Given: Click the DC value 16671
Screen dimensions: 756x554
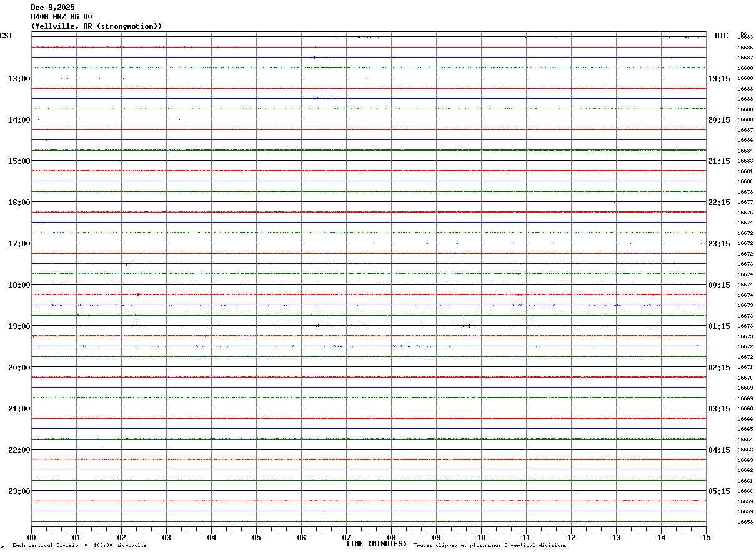Looking at the screenshot, I should coord(745,367).
